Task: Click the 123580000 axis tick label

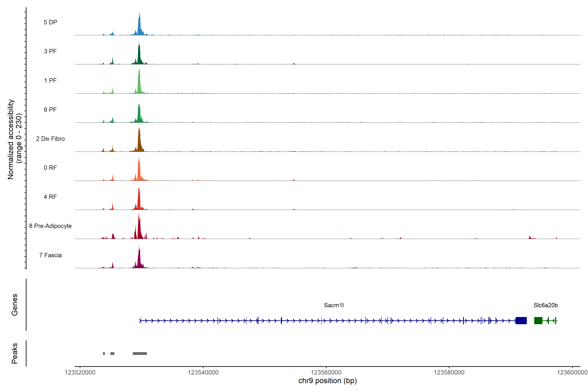Action: [x=449, y=373]
